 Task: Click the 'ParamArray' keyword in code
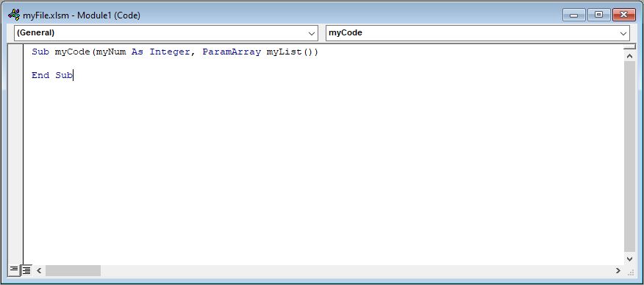(x=232, y=52)
